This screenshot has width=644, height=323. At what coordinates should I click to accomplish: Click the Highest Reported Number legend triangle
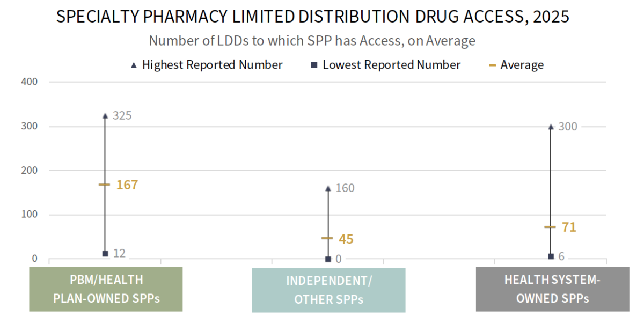134,65
